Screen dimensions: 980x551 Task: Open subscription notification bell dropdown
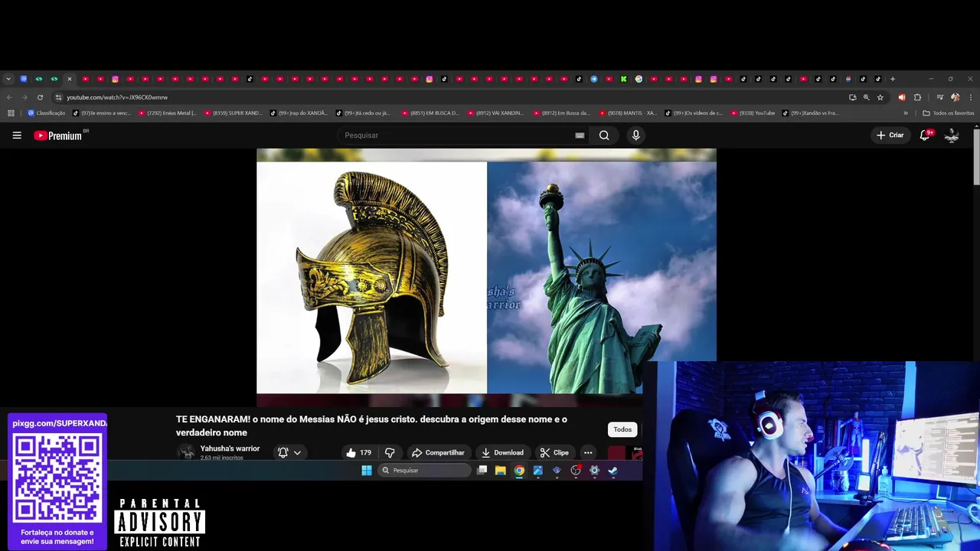[x=289, y=452]
